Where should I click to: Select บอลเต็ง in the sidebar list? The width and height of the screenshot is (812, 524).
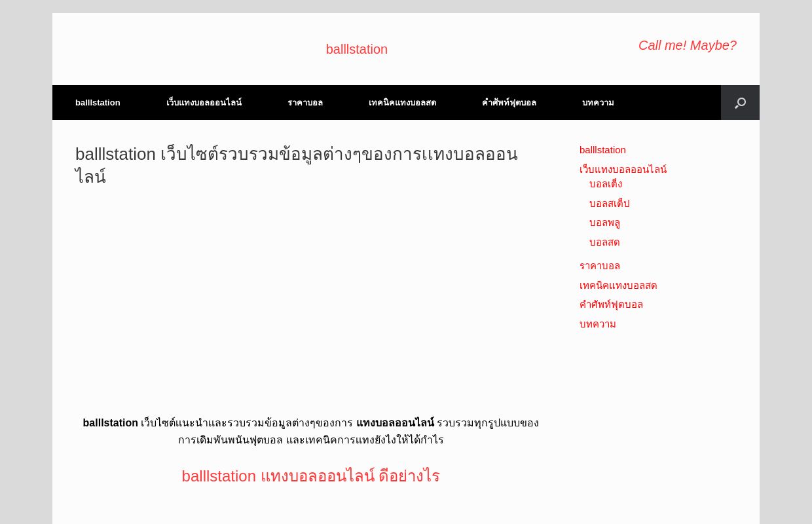tap(605, 184)
